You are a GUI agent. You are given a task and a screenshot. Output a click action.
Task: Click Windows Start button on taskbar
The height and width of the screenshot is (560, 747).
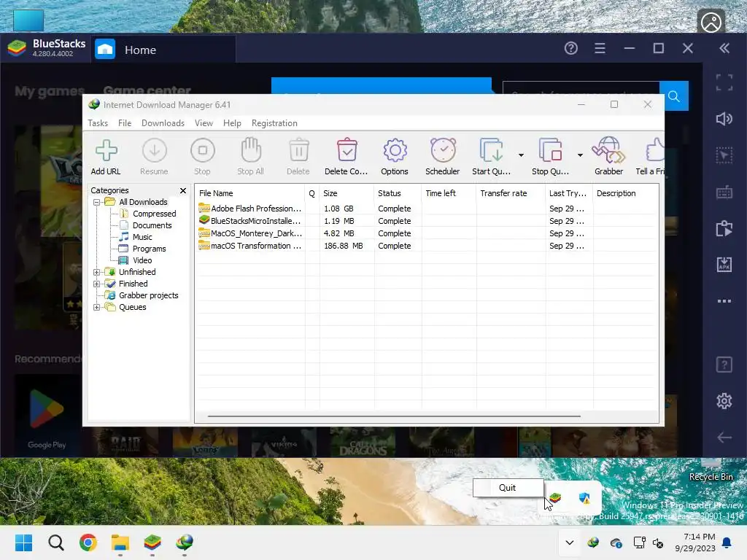24,542
